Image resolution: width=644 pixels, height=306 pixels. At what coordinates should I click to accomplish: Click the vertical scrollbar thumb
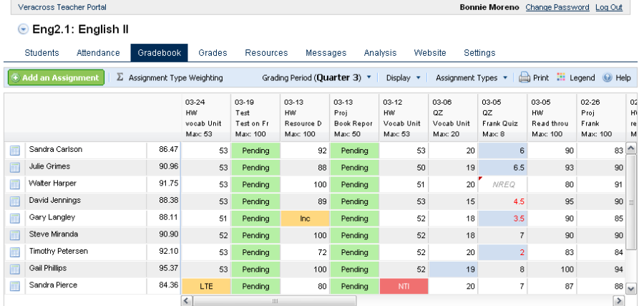tap(631, 201)
